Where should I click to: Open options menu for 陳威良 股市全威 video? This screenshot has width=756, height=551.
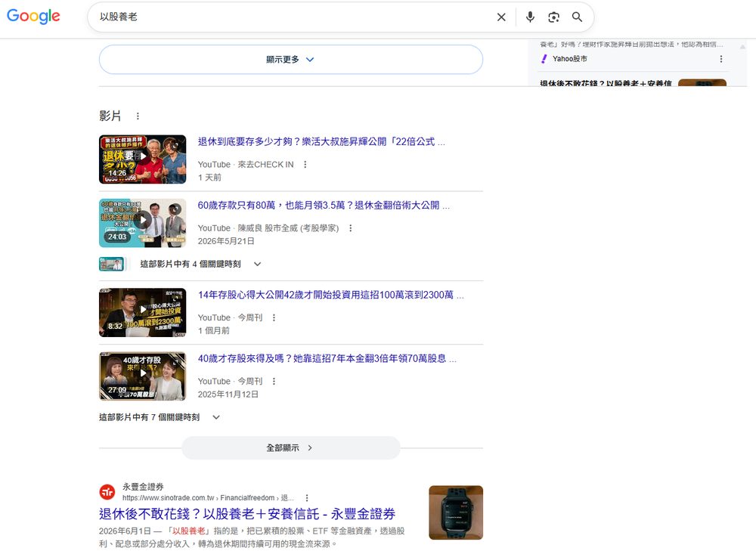(351, 228)
